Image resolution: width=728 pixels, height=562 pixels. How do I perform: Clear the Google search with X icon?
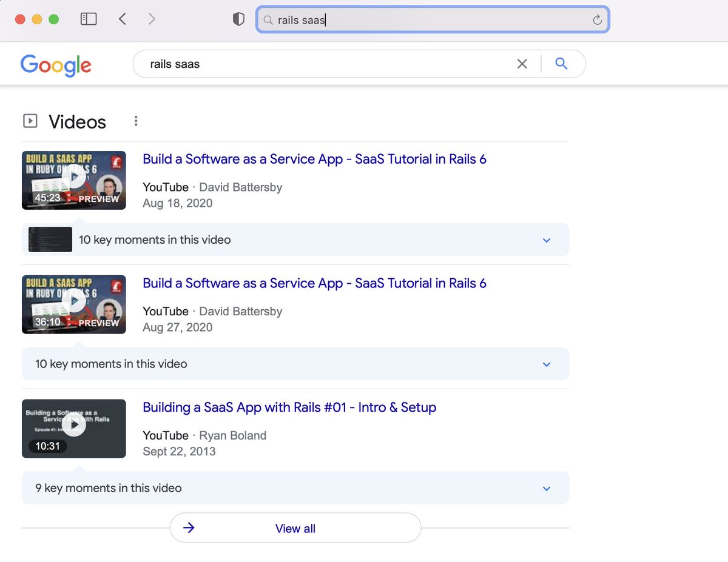click(x=522, y=64)
